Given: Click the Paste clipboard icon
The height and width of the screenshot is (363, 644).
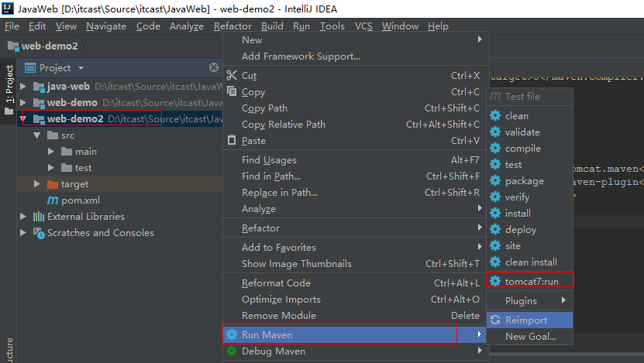Looking at the screenshot, I should (x=232, y=141).
